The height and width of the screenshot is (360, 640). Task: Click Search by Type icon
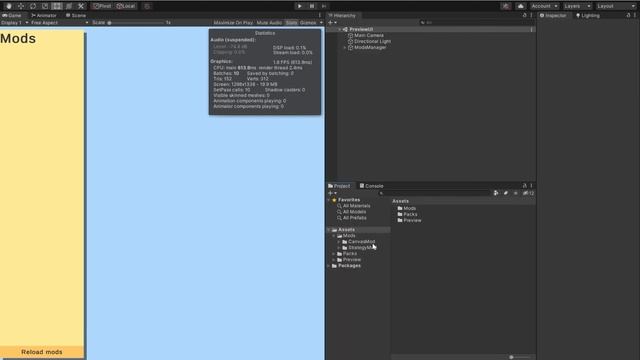(x=496, y=193)
